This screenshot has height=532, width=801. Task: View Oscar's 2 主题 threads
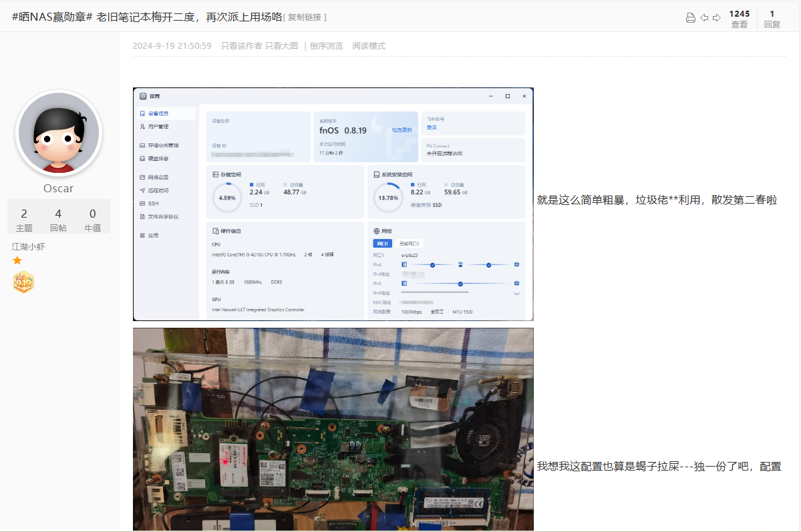[x=24, y=220]
